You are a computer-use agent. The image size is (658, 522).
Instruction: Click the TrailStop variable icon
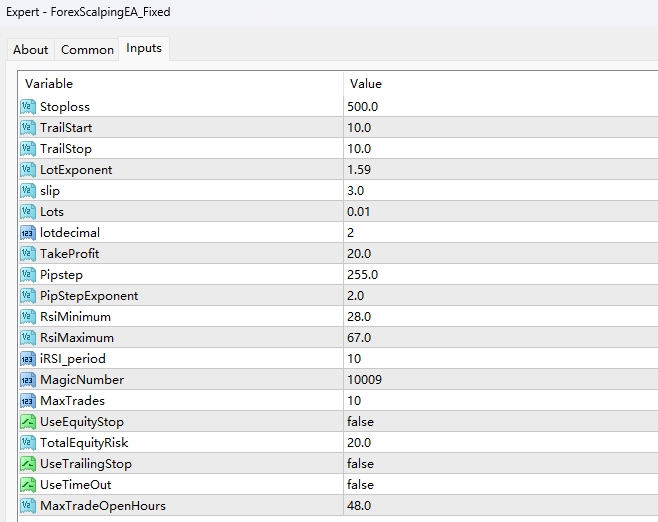coord(28,149)
